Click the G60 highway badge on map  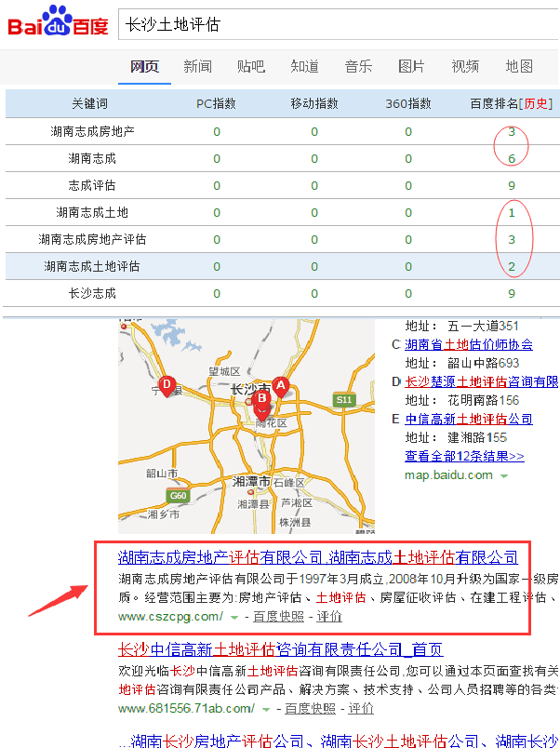tap(178, 496)
